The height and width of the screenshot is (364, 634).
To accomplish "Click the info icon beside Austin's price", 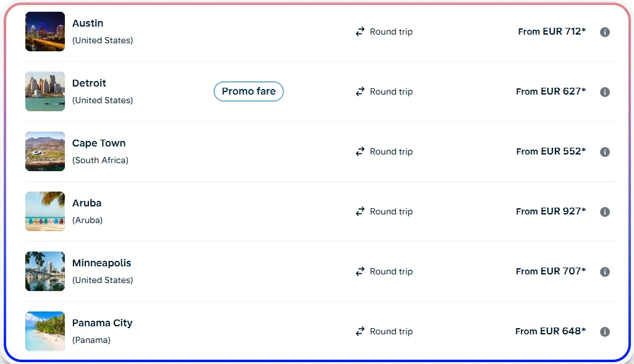I will (x=605, y=32).
